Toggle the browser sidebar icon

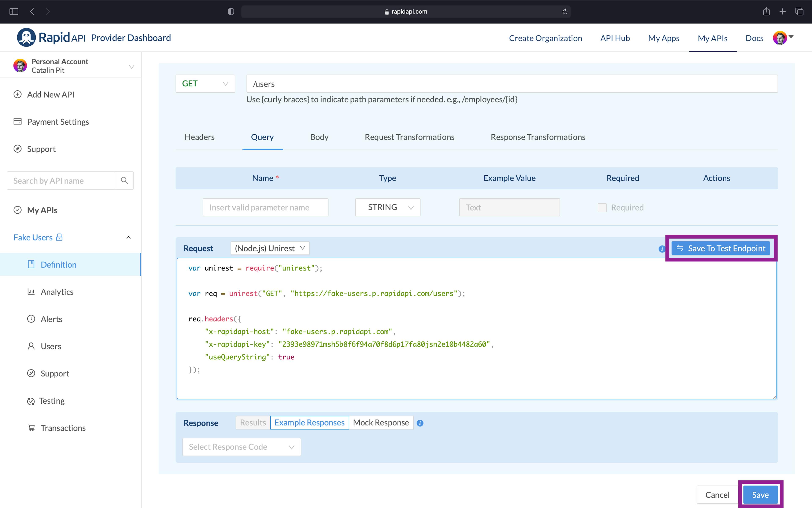coord(14,11)
